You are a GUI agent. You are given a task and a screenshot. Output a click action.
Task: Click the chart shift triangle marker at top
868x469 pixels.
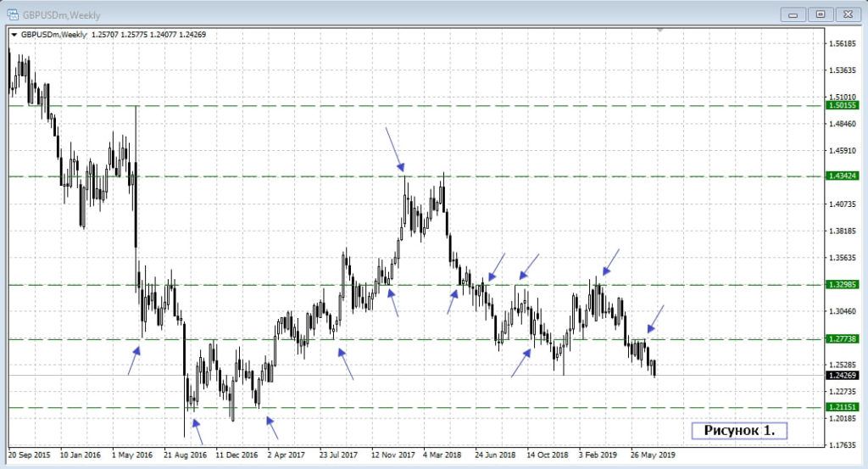[x=659, y=30]
